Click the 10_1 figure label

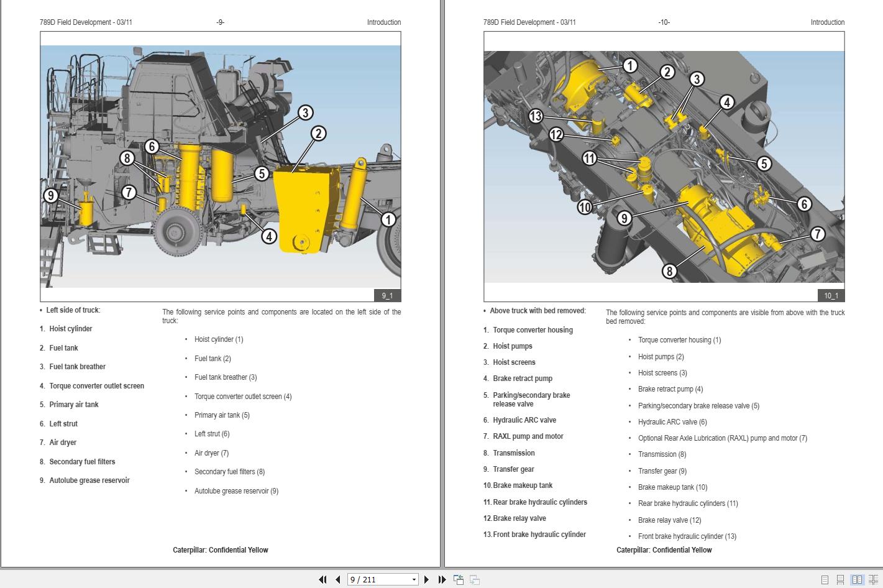[831, 295]
